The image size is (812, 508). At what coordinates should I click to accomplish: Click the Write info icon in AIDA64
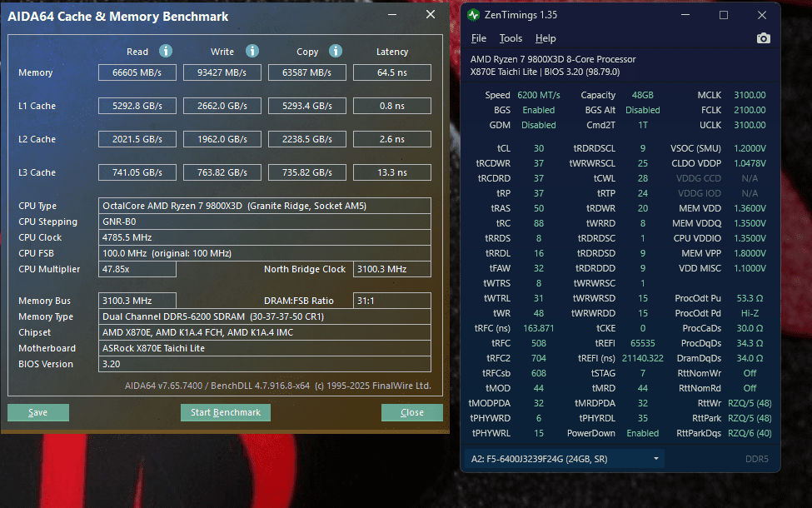click(252, 51)
